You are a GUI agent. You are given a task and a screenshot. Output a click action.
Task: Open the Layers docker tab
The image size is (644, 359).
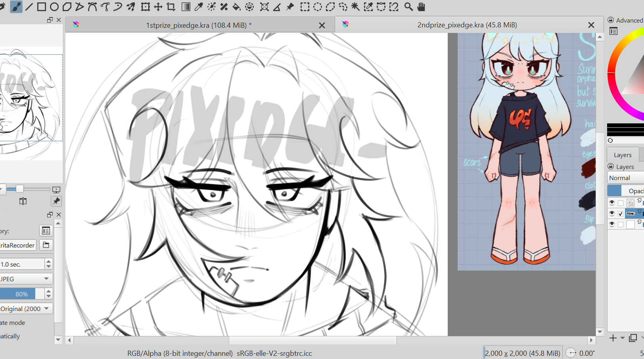622,155
